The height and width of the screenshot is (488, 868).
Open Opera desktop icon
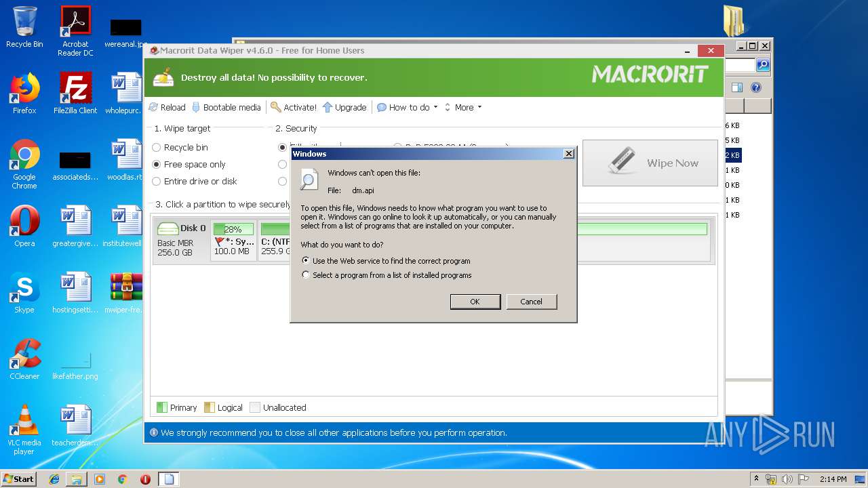[x=24, y=226]
